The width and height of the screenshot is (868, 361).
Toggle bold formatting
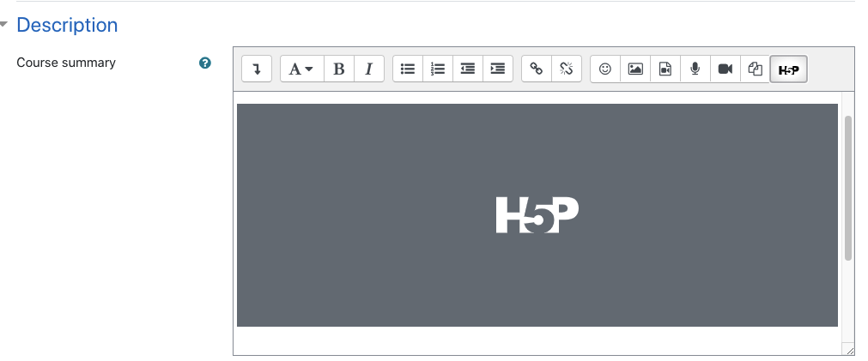pyautogui.click(x=339, y=69)
